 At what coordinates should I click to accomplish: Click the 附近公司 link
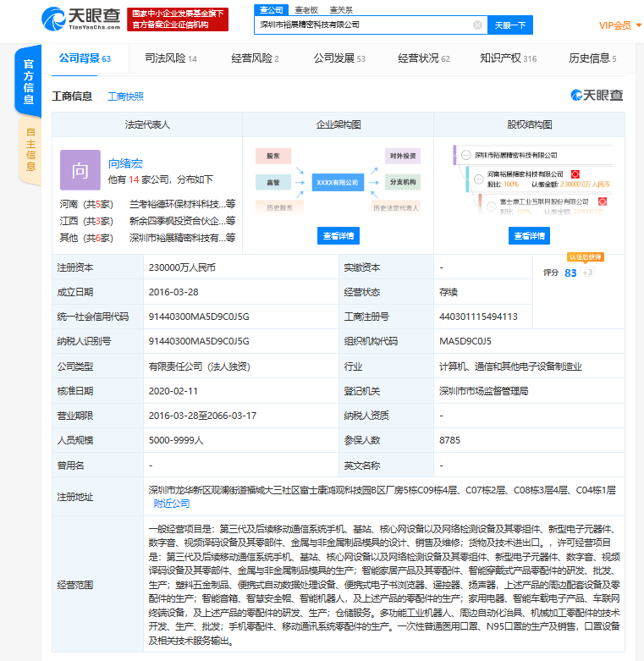[x=172, y=504]
